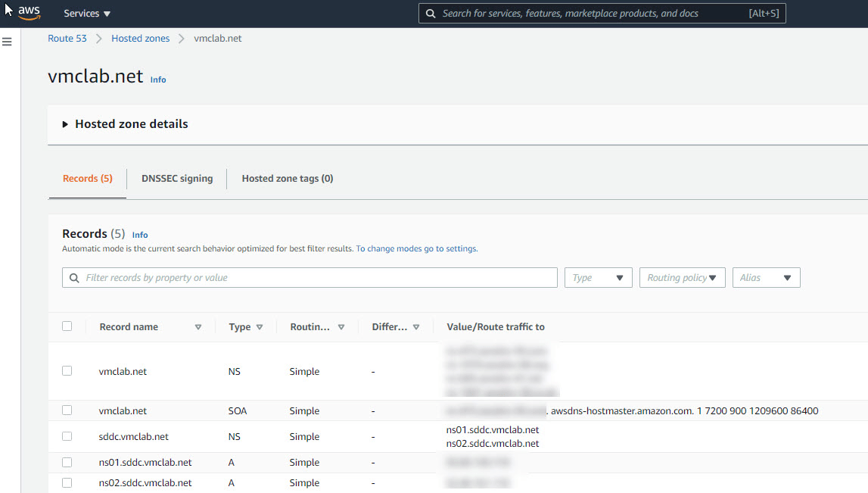Expand Hosted zone details section
The height and width of the screenshot is (493, 868).
point(65,124)
